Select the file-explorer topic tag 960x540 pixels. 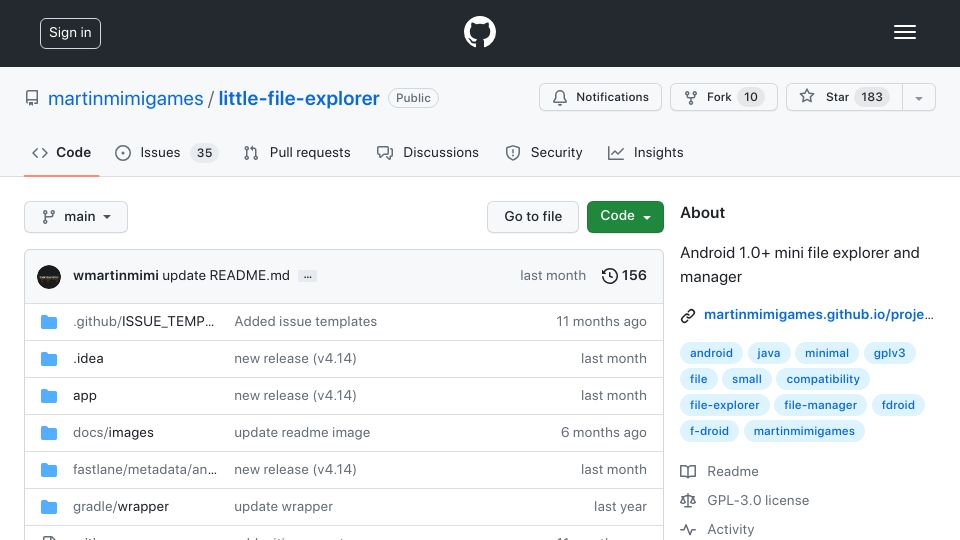[x=724, y=405]
